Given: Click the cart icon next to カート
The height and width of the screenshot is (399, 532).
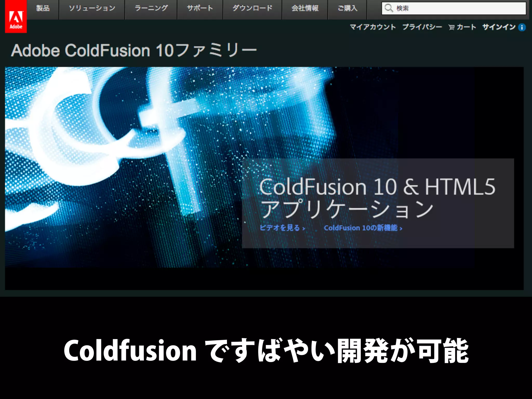Looking at the screenshot, I should tap(451, 27).
